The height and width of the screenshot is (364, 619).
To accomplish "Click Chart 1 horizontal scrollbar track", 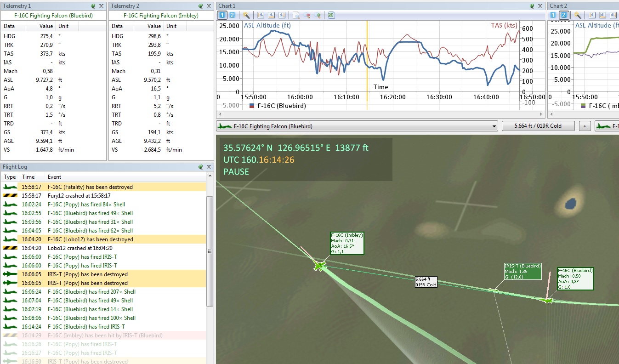I will point(380,114).
